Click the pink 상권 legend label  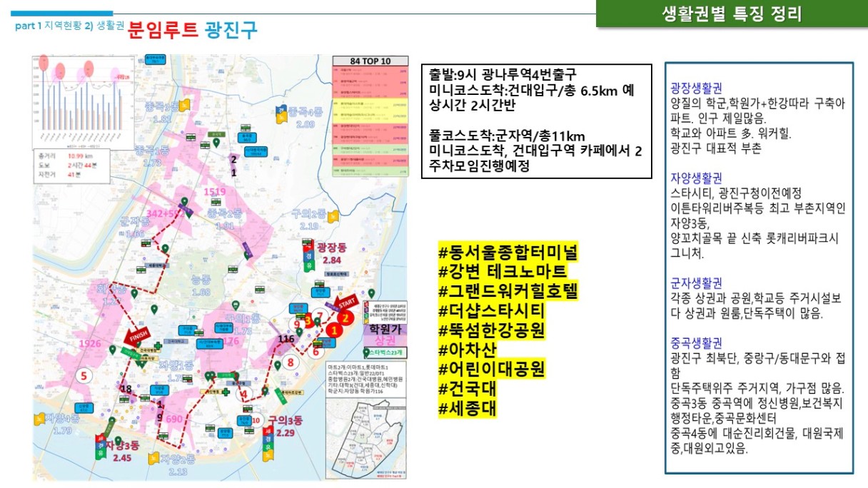coord(385,341)
